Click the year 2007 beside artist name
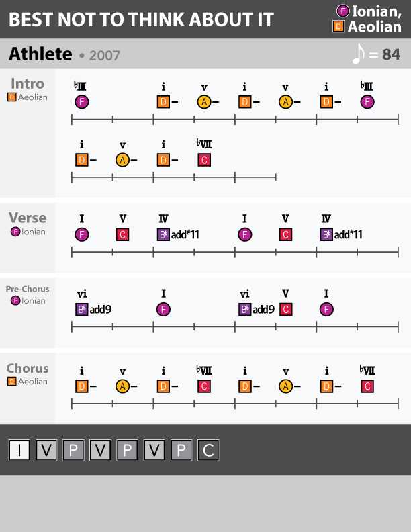The height and width of the screenshot is (532, 411). click(104, 55)
